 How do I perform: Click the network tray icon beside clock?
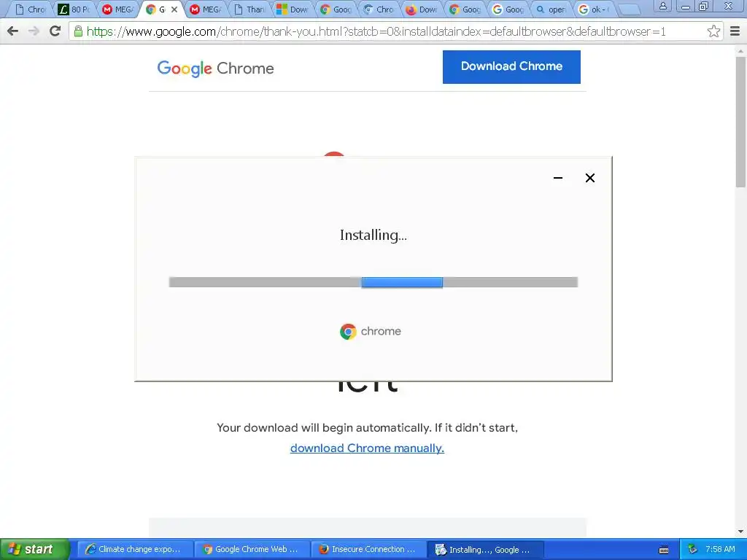point(693,549)
